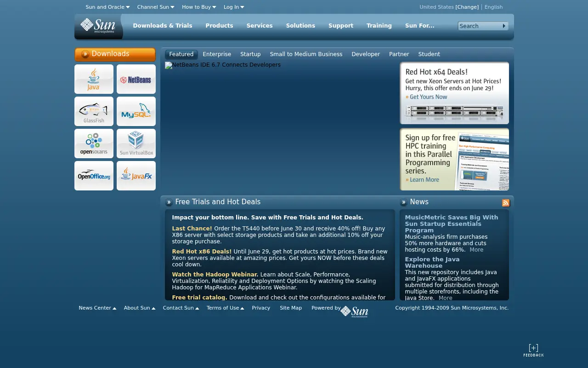Screen dimensions: 588x368
Task: Expand the About Sun footer menu
Action: tap(140, 308)
